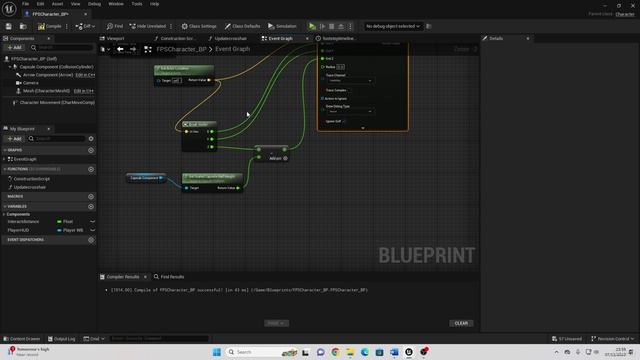Click the Float type pill of InteractDistance
Image resolution: width=640 pixels, height=360 pixels.
tap(65, 222)
